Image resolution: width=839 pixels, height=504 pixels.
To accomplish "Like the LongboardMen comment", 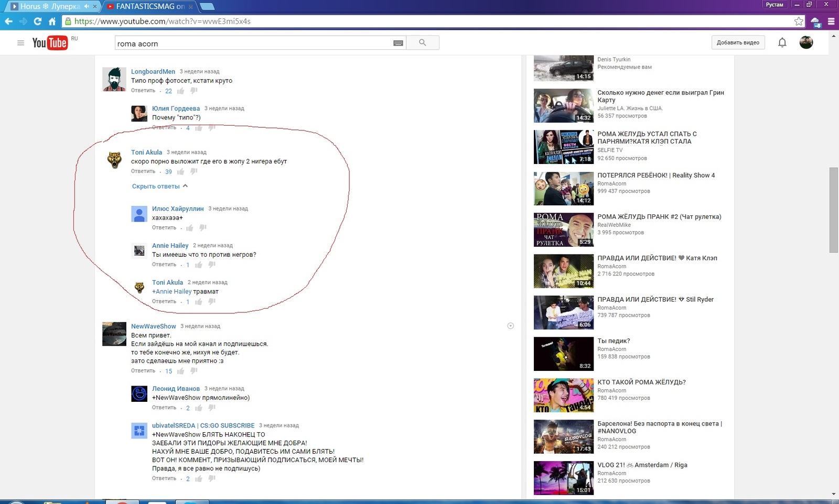I will coord(181,91).
